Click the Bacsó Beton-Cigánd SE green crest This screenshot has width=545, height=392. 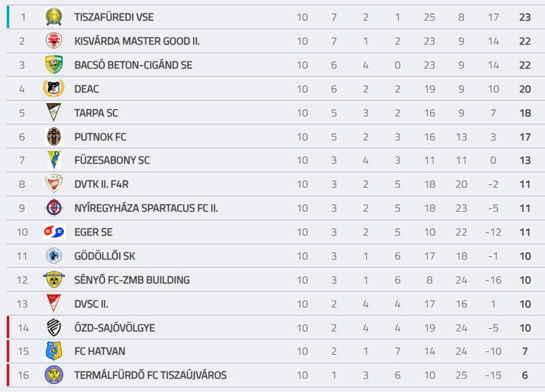click(x=53, y=65)
